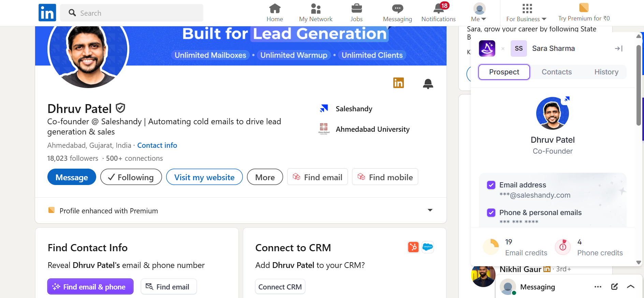
Task: Click the Saleshandy company name link
Action: pyautogui.click(x=354, y=109)
